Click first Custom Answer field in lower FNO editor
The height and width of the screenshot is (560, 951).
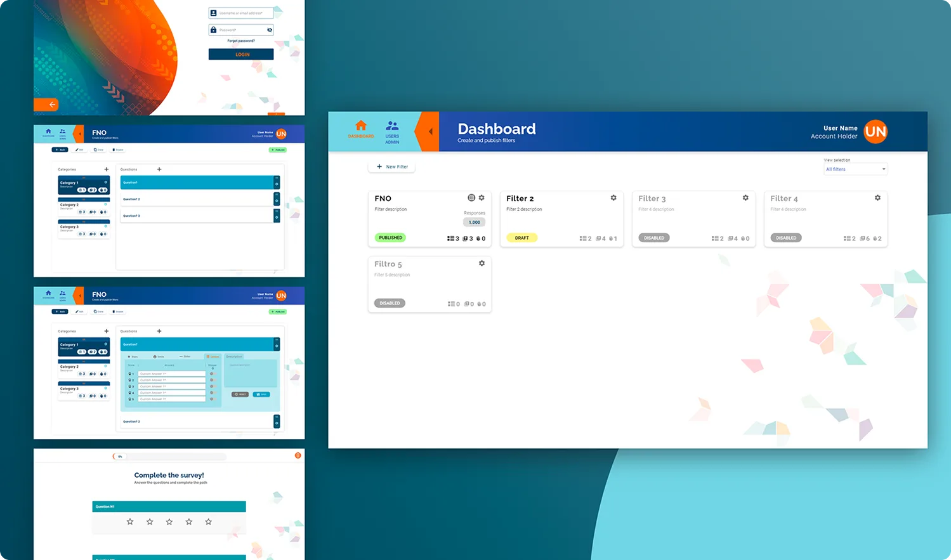(x=172, y=374)
